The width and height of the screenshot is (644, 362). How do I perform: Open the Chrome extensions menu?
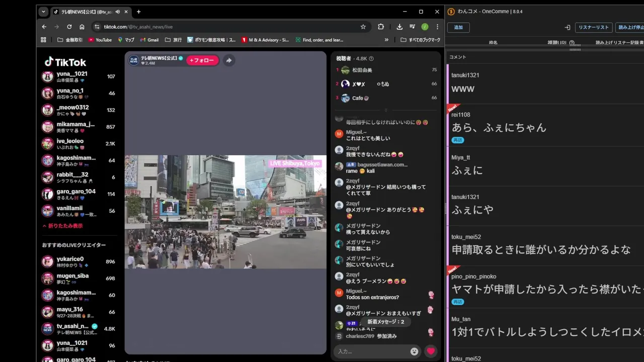381,27
